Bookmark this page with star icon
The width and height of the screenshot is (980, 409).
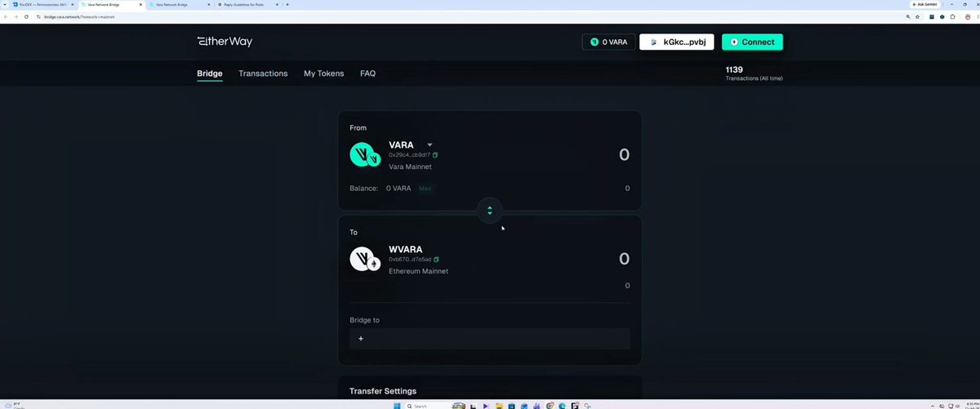pyautogui.click(x=918, y=16)
